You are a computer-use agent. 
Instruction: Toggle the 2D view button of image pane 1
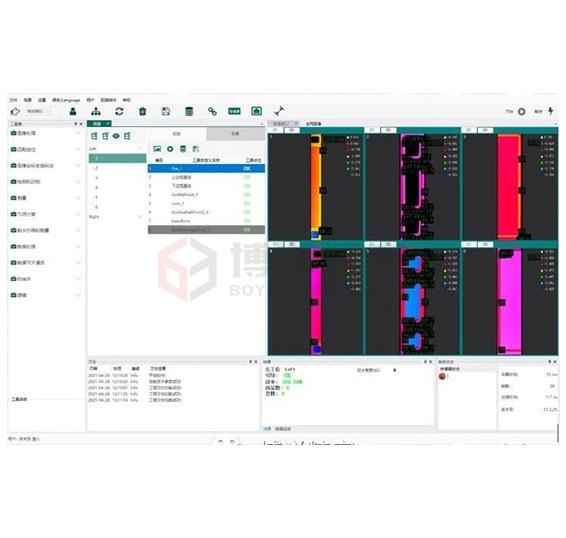coord(276,130)
